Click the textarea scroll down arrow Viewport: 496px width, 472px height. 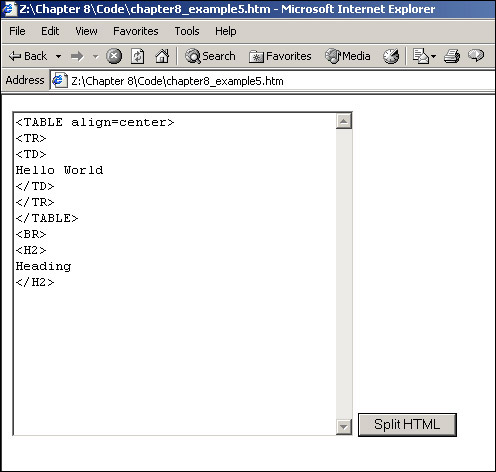coord(344,427)
